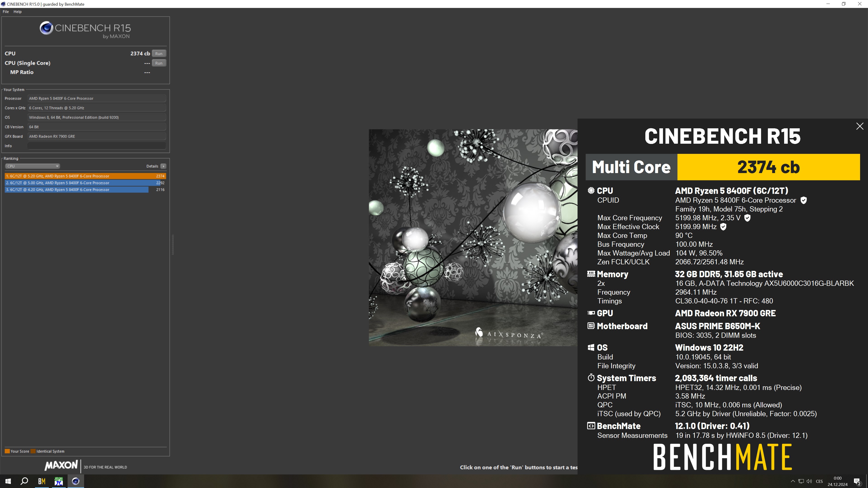Click the Identical System legend swatch
Viewport: 868px width, 488px height.
33,451
